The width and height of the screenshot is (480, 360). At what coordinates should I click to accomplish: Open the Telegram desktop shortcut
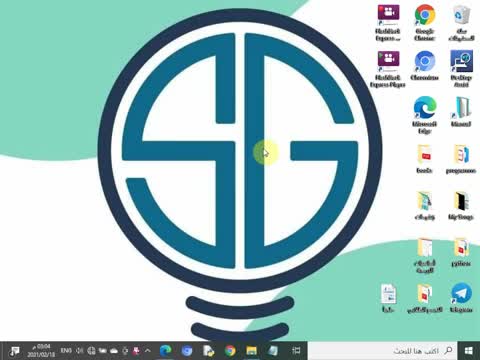tap(461, 298)
